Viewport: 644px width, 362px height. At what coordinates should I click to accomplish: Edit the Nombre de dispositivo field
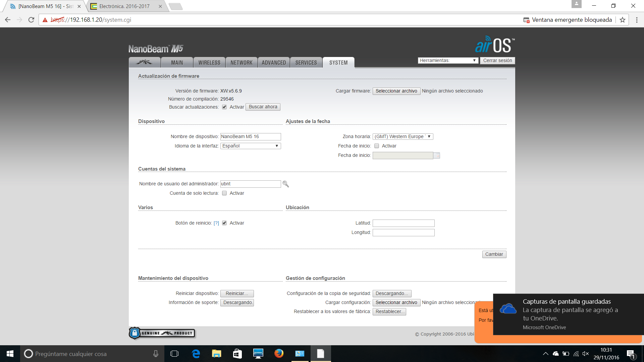(251, 136)
